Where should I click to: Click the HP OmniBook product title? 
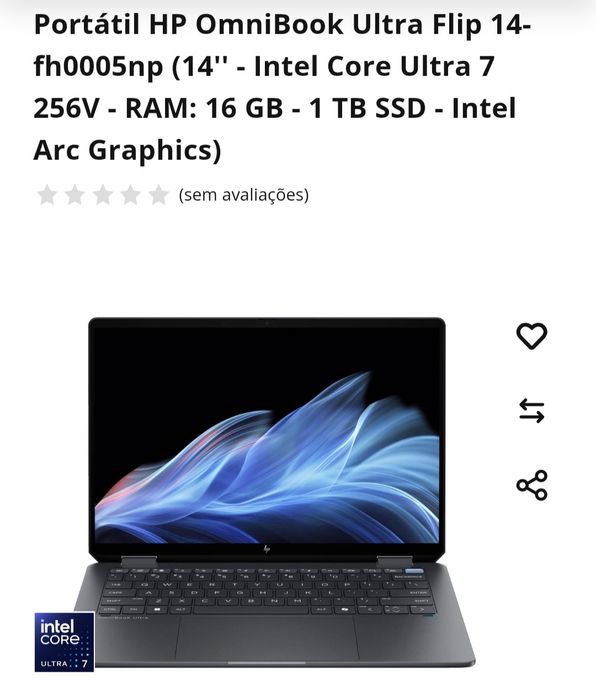282,87
